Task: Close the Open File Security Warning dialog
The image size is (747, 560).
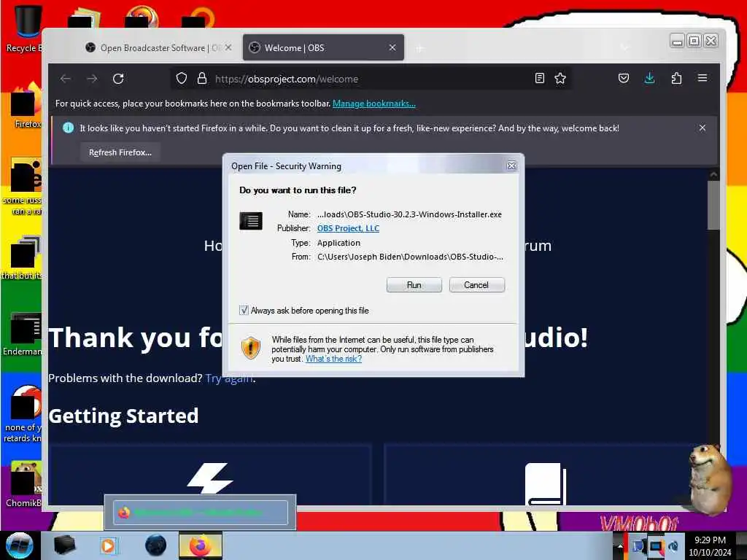Action: [511, 166]
